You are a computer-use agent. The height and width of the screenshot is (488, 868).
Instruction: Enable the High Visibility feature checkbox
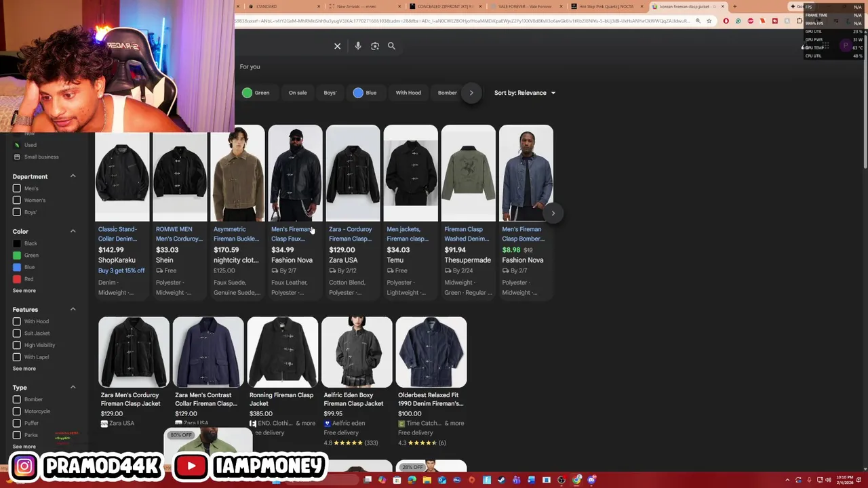[x=17, y=345]
